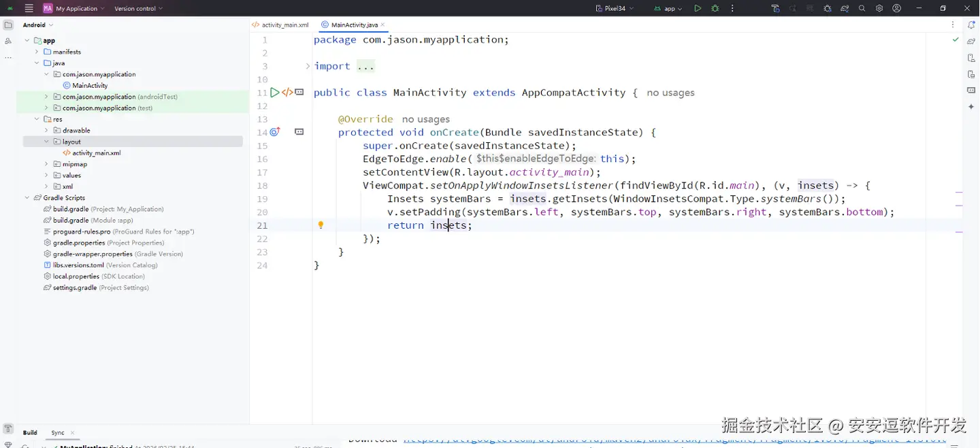Open Gemini sparkle icon in right sidebar
This screenshot has height=448, width=980.
[971, 107]
